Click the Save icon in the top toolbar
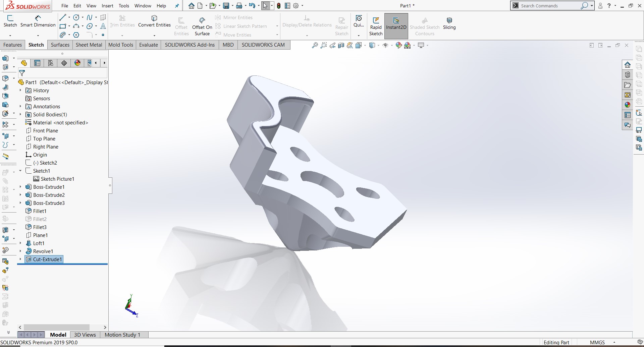The image size is (644, 347). pyautogui.click(x=226, y=6)
